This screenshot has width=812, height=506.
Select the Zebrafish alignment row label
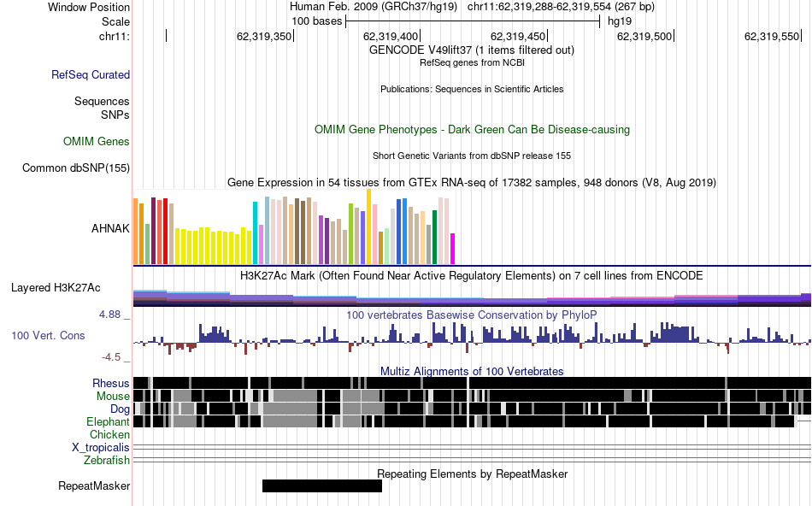coord(107,460)
